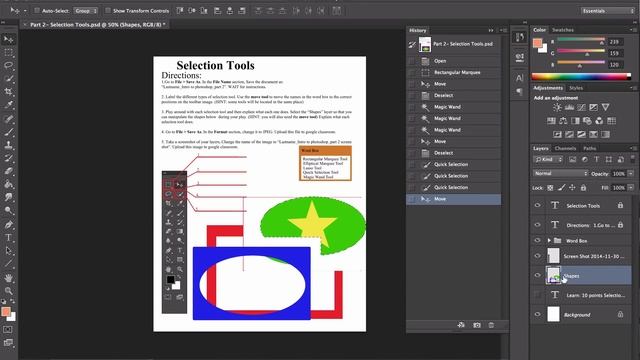Image resolution: width=640 pixels, height=360 pixels.
Task: Open the Opacity slider dropdown arrow
Action: tap(631, 173)
